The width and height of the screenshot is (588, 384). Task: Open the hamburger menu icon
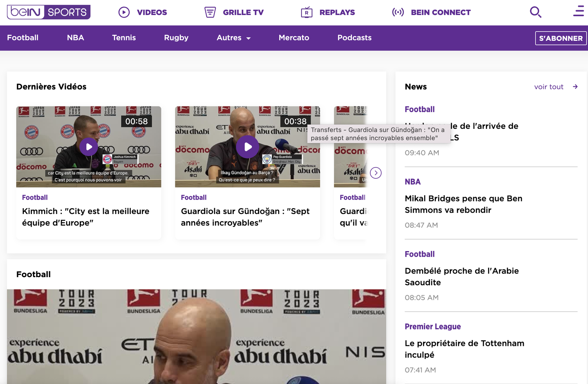click(x=578, y=11)
